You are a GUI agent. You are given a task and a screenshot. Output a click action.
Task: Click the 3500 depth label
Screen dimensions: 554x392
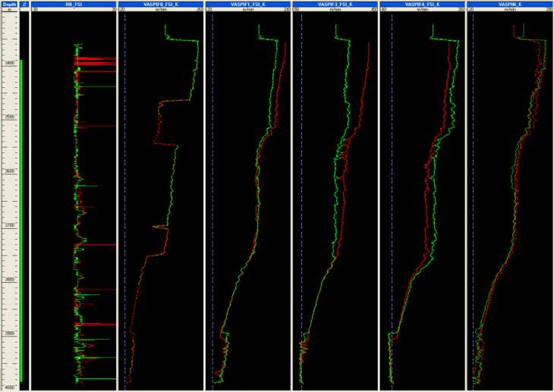point(10,118)
